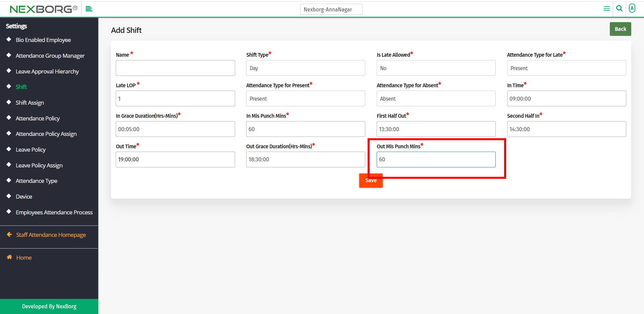
Task: Click the back arrow icon near Staff Attendance Homepage
Action: (9, 234)
